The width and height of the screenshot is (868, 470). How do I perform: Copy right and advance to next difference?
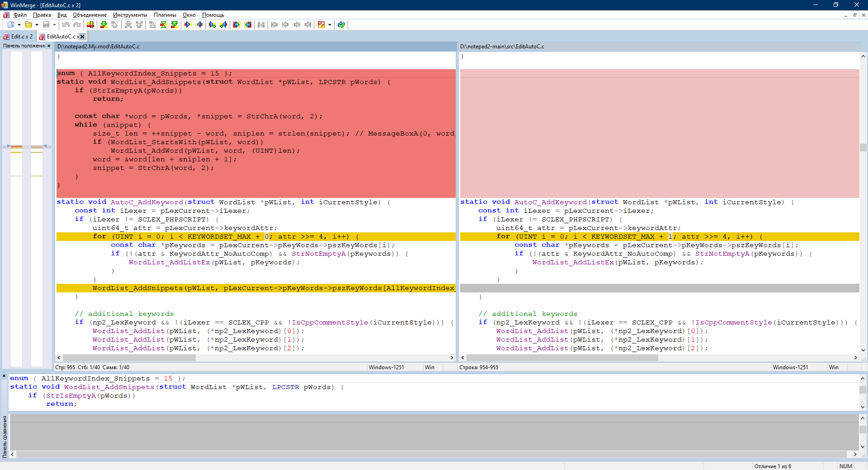pyautogui.click(x=212, y=25)
